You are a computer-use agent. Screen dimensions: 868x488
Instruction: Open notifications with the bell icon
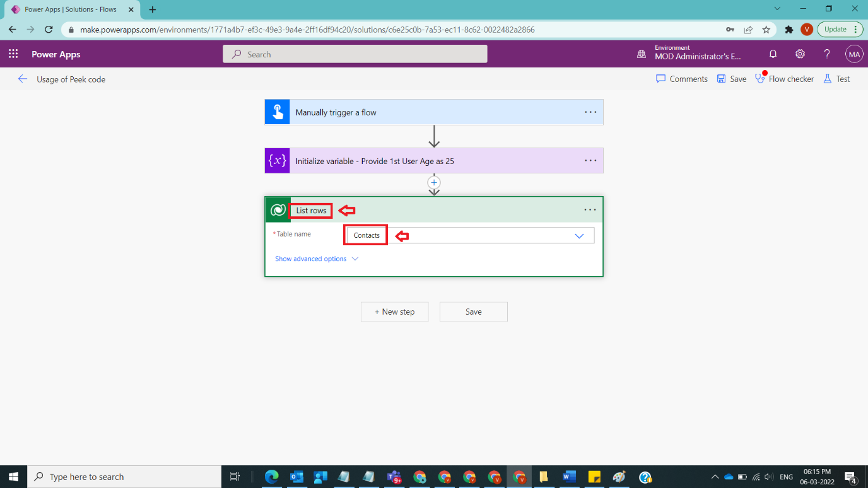click(x=773, y=54)
